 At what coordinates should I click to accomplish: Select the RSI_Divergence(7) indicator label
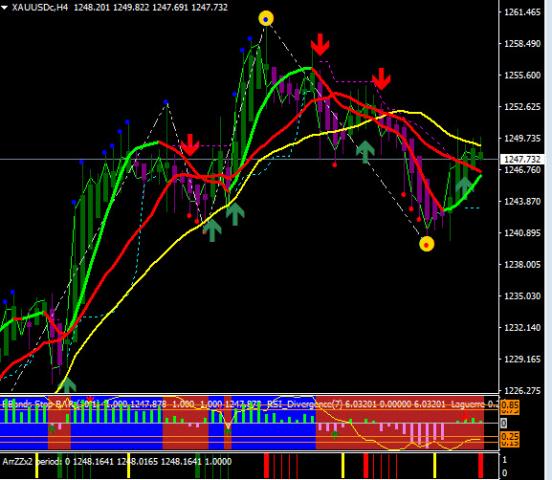305,404
